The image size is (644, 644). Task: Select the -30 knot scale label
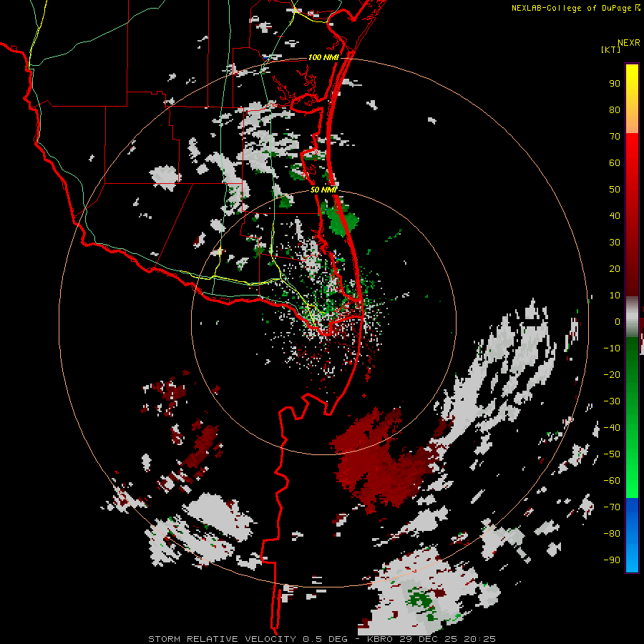[612, 401]
